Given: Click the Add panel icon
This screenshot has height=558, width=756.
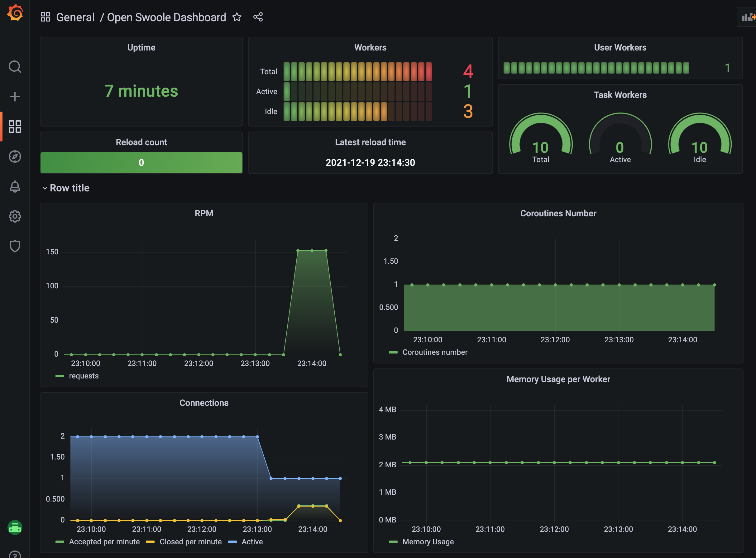Looking at the screenshot, I should tap(748, 17).
